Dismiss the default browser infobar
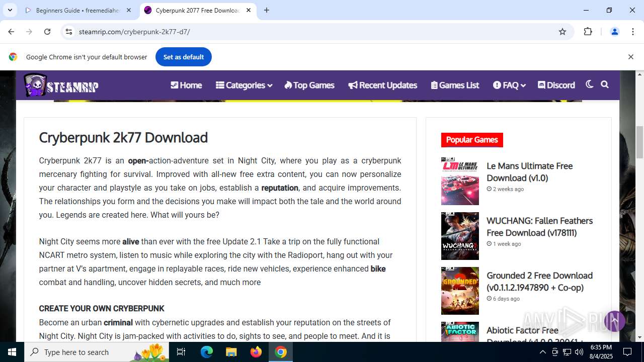Screen dimensions: 644x362 pos(630,57)
